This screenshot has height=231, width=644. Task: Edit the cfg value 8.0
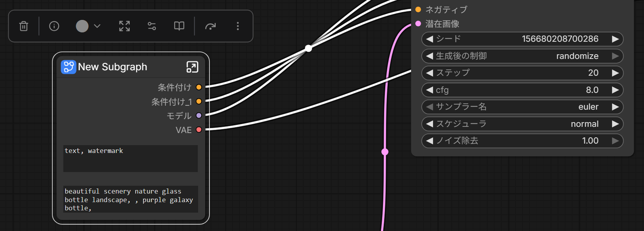tap(592, 90)
